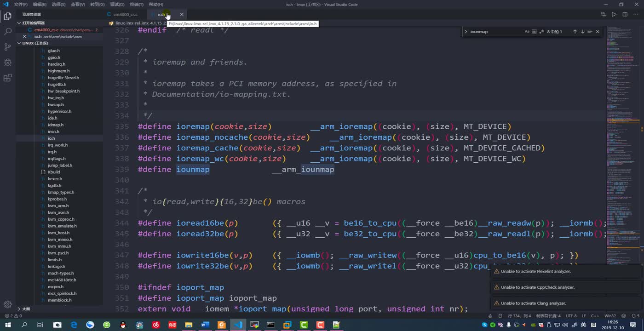This screenshot has height=331, width=644.
Task: Open the 查看(V) menu
Action: [x=78, y=4]
